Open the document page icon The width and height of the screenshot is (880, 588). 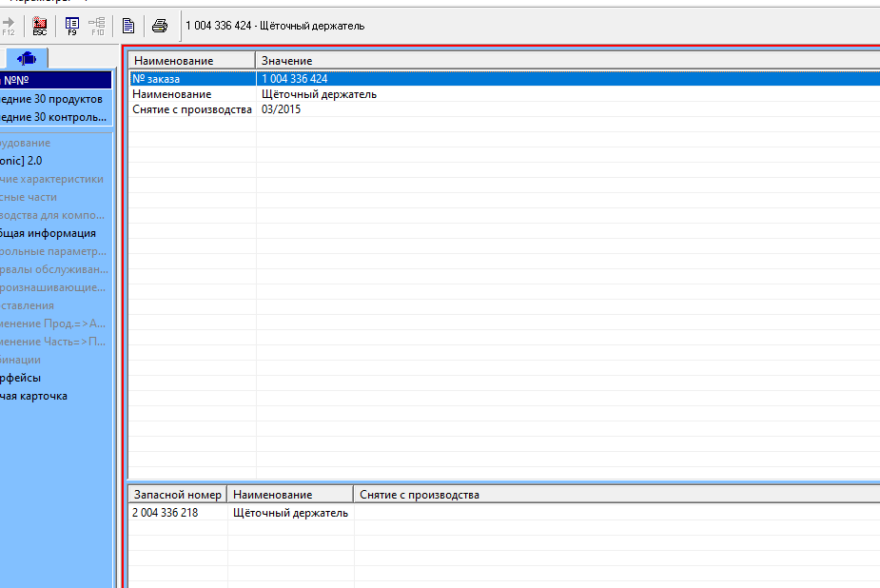click(128, 26)
